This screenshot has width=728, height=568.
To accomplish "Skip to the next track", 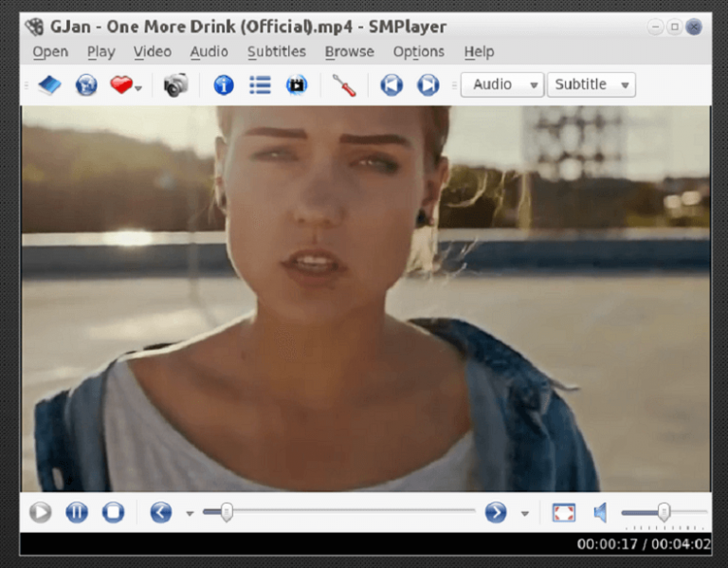I will [428, 85].
